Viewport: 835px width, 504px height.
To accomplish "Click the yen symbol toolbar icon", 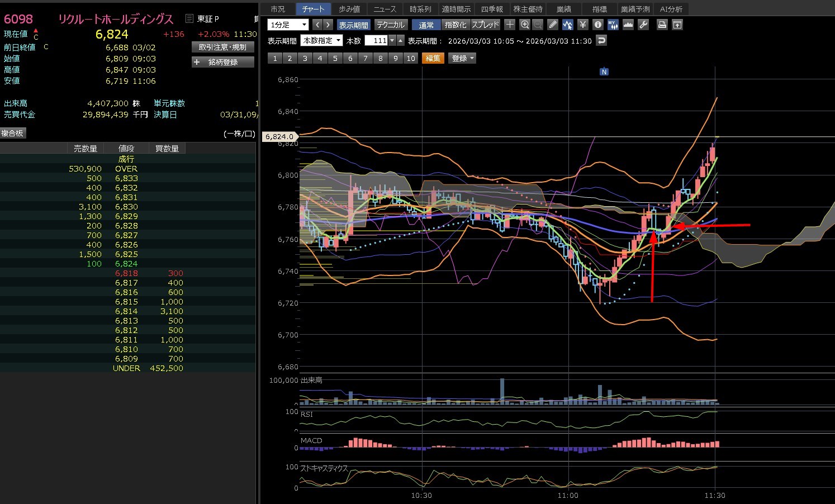I will [x=583, y=25].
